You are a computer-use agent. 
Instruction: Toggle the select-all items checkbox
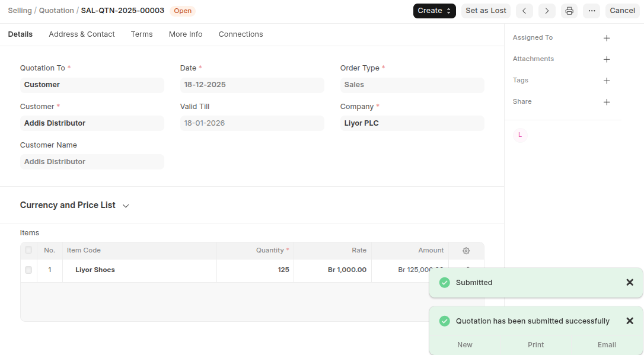tap(28, 250)
